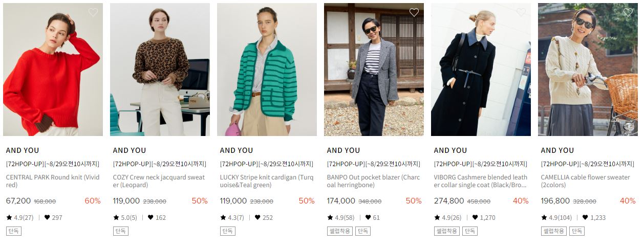This screenshot has height=249, width=644.
Task: Tap heart icon on CAMELLIA cable sweater image
Action: (x=628, y=12)
